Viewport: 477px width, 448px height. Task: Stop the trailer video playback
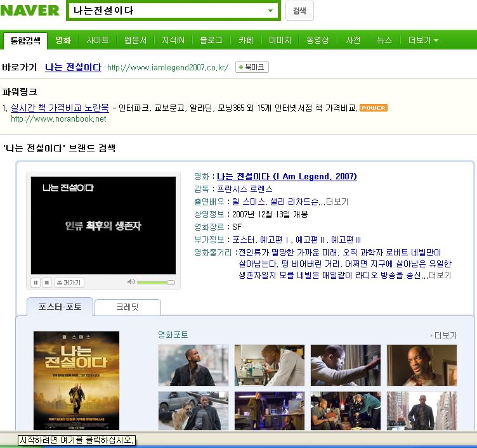46,282
